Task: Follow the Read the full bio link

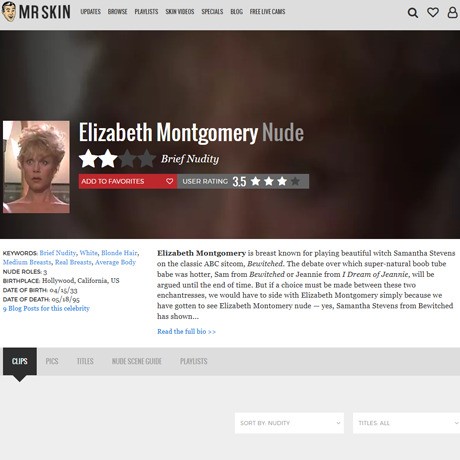Action: 186,332
